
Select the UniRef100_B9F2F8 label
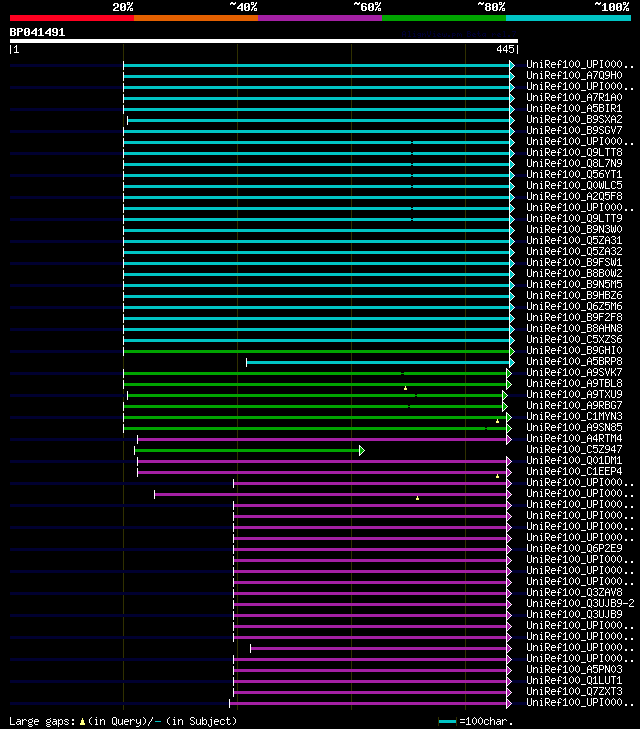point(574,317)
